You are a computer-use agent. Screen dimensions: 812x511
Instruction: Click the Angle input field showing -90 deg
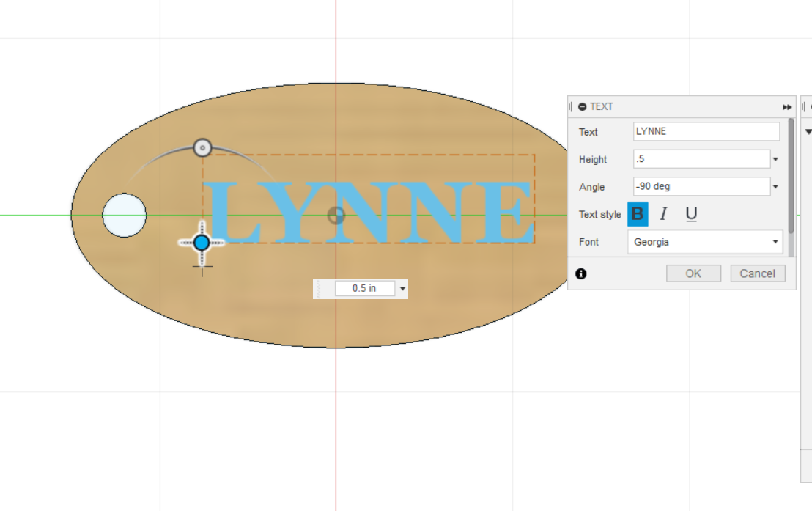pos(701,186)
